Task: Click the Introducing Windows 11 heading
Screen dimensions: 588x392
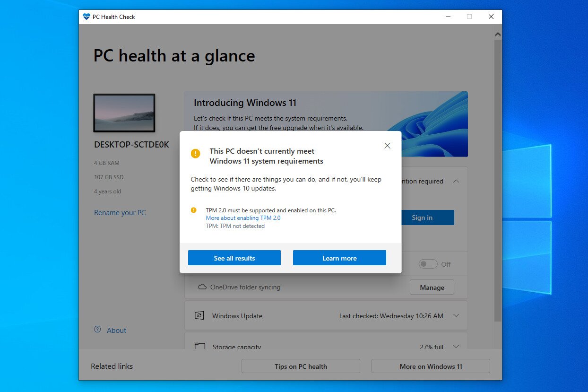Action: [245, 103]
